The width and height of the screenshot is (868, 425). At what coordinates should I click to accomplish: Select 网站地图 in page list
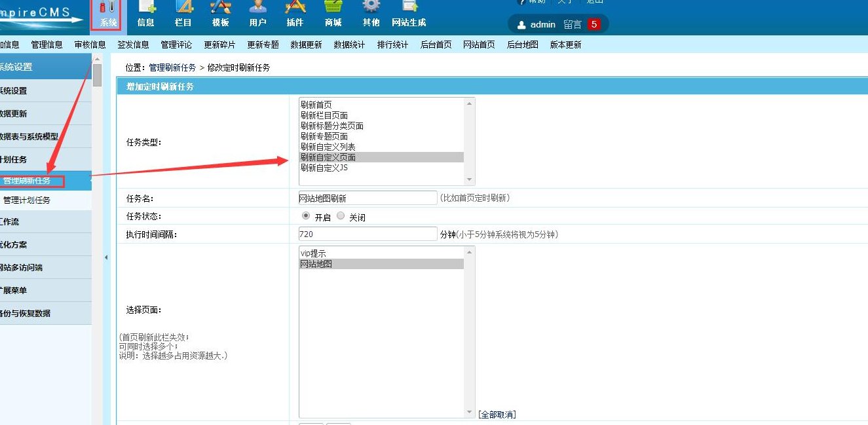(381, 264)
